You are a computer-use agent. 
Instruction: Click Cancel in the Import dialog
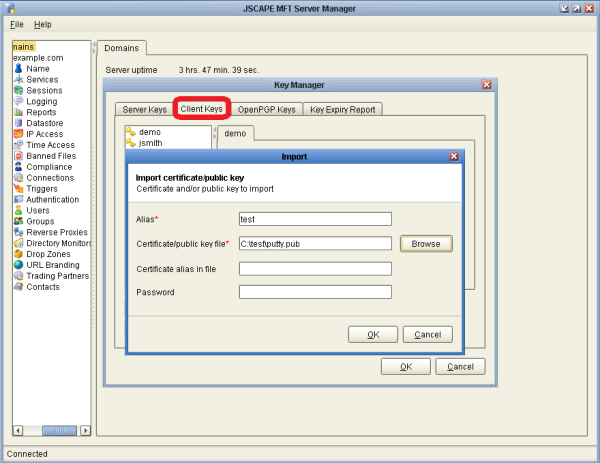click(x=427, y=334)
